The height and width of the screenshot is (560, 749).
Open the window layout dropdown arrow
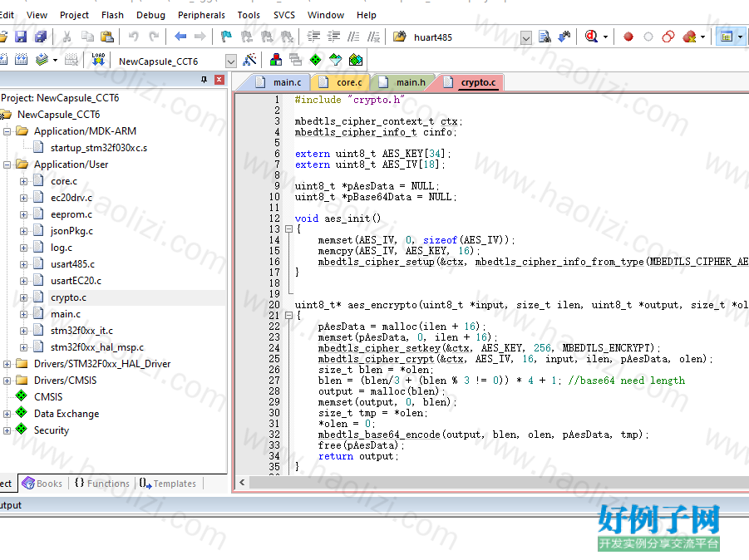click(x=740, y=37)
